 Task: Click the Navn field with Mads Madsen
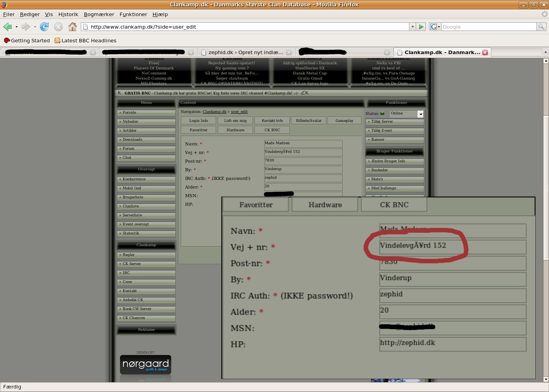click(x=303, y=144)
